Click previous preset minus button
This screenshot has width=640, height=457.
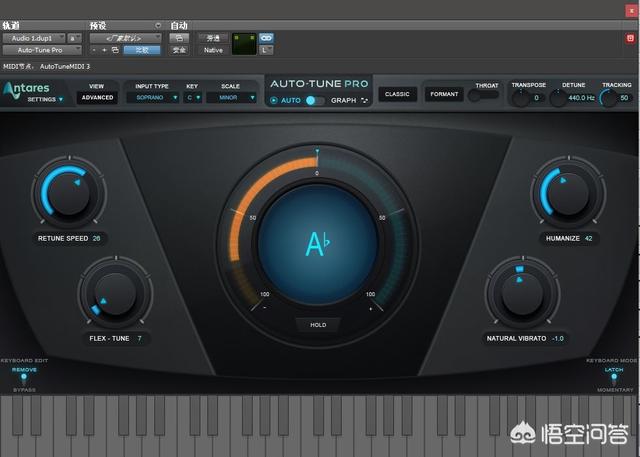coord(94,50)
